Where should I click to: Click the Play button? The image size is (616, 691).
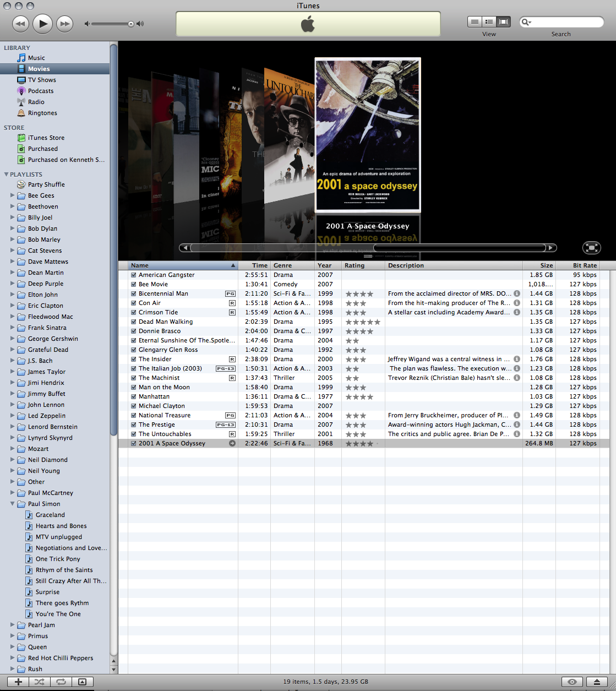pos(42,23)
